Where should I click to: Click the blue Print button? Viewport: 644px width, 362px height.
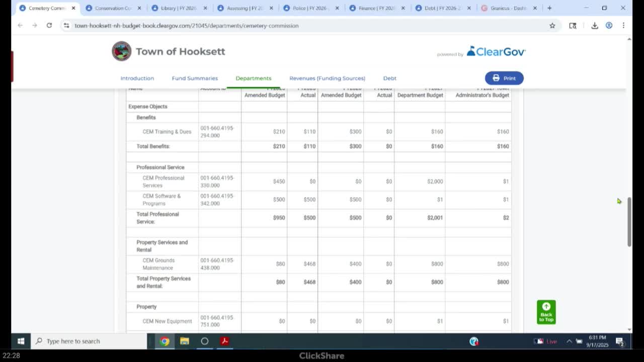pyautogui.click(x=504, y=78)
